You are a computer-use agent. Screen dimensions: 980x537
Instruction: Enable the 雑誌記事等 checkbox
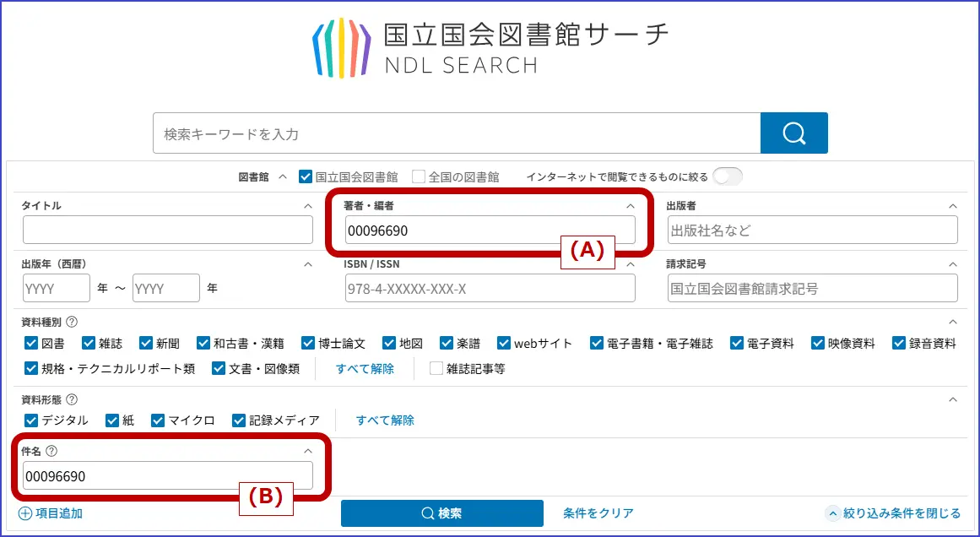(436, 368)
